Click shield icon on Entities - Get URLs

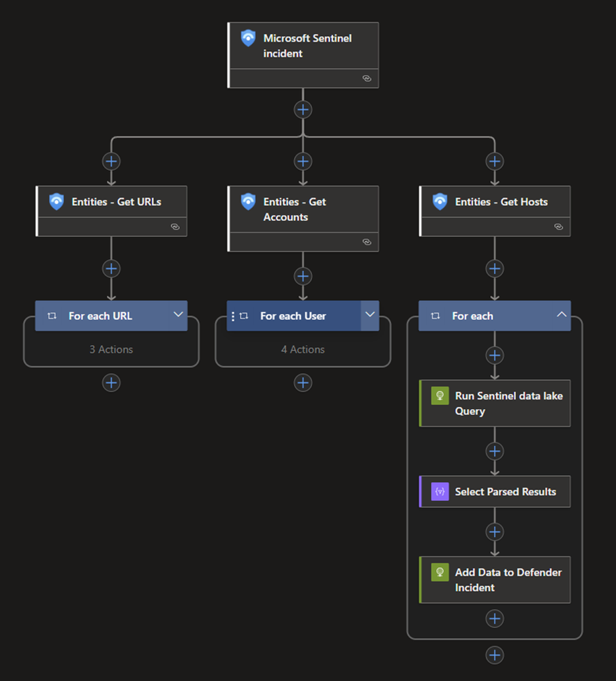pyautogui.click(x=57, y=202)
